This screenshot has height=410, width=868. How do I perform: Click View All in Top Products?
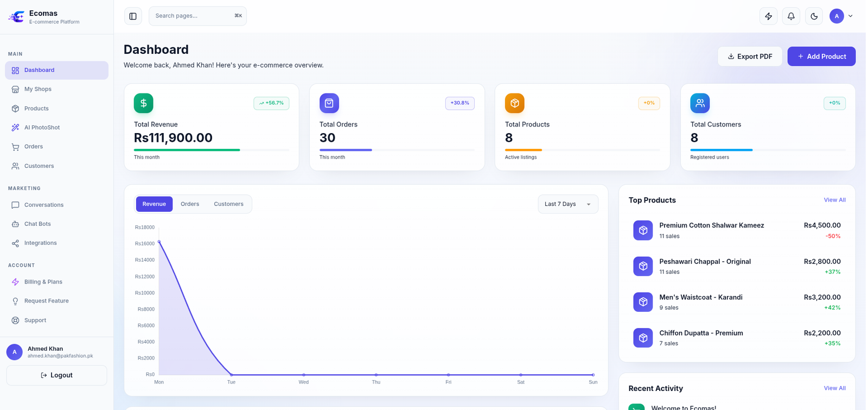(x=834, y=200)
